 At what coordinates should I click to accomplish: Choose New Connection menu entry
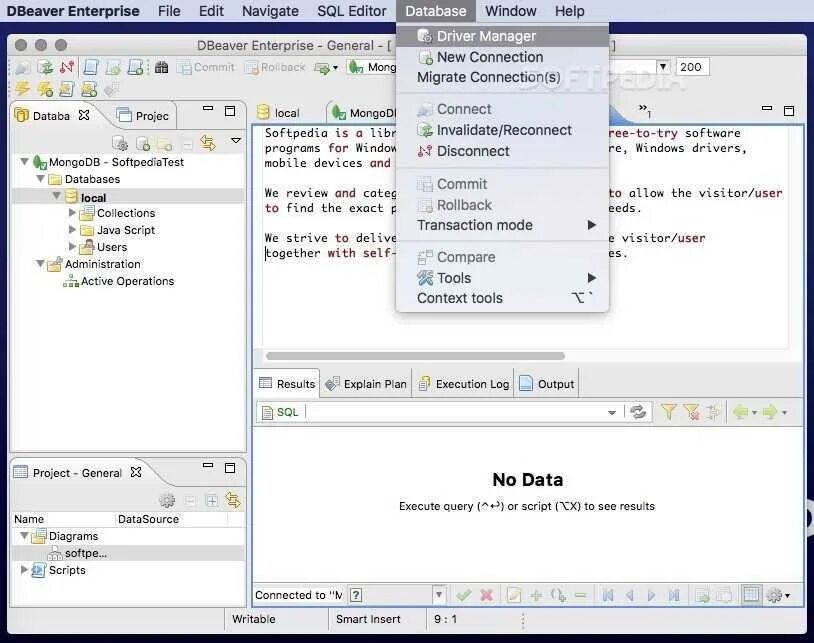[502, 57]
